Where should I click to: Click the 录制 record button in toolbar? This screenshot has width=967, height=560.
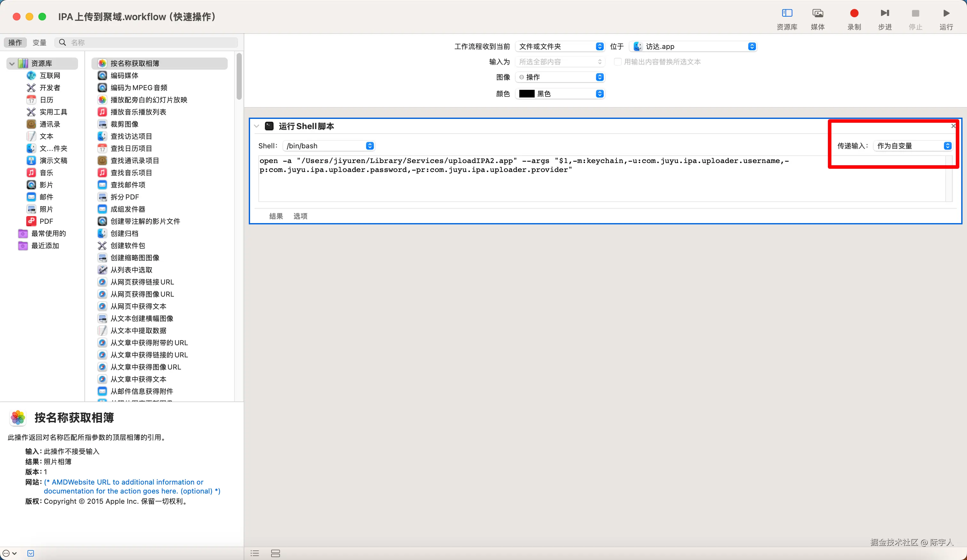point(854,14)
